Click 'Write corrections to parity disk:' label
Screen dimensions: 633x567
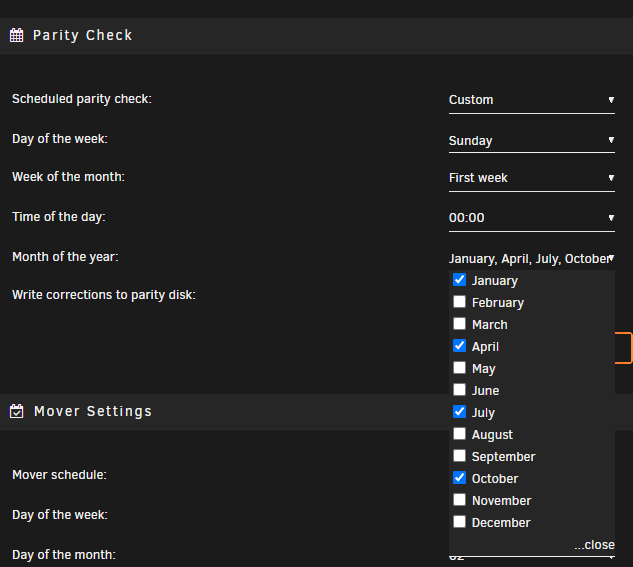(104, 295)
